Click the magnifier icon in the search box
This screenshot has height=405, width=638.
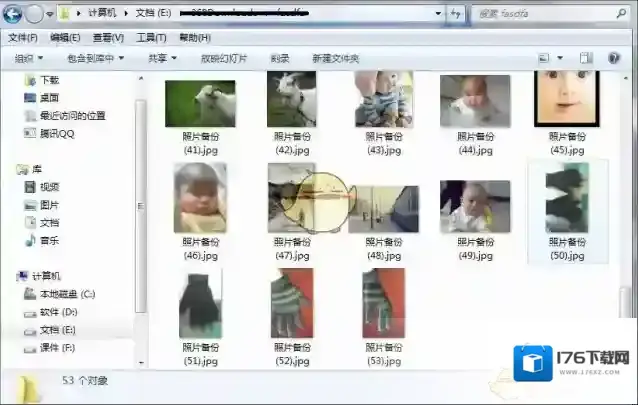(x=621, y=14)
